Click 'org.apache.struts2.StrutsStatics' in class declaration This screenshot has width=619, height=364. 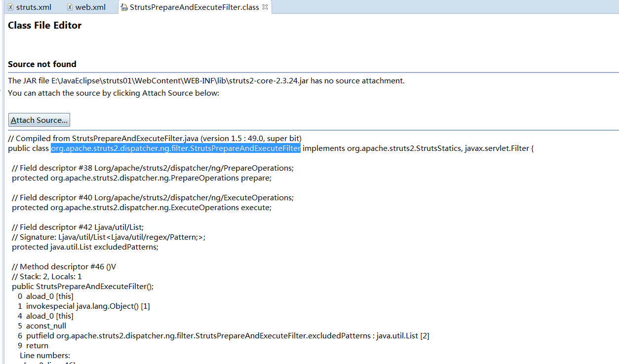(x=404, y=148)
